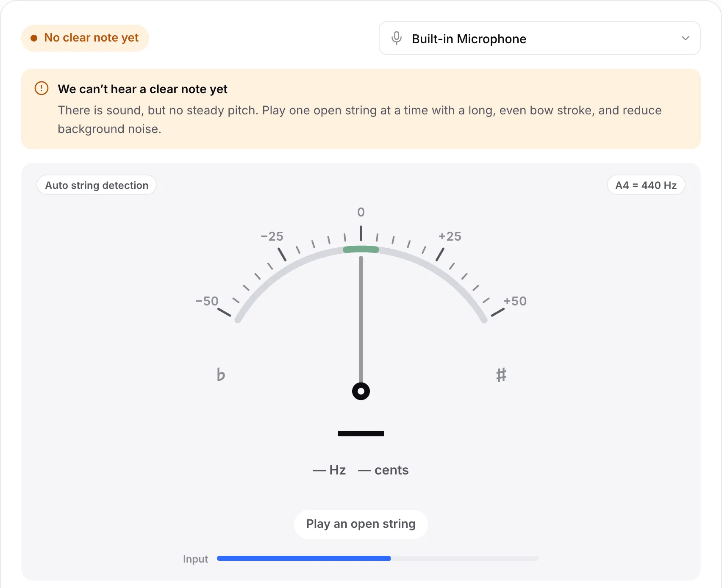Click the warning icon in the alert banner

[42, 89]
